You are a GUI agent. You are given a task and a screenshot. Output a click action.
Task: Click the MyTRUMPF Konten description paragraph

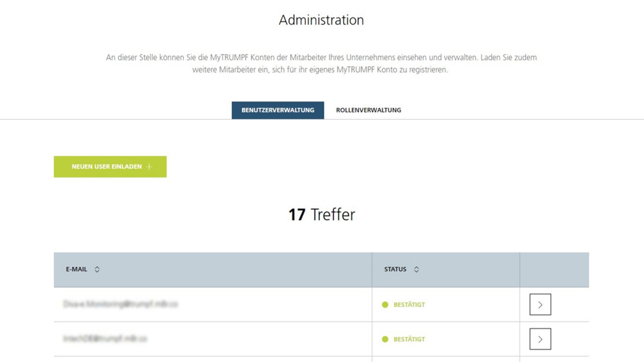(x=321, y=64)
